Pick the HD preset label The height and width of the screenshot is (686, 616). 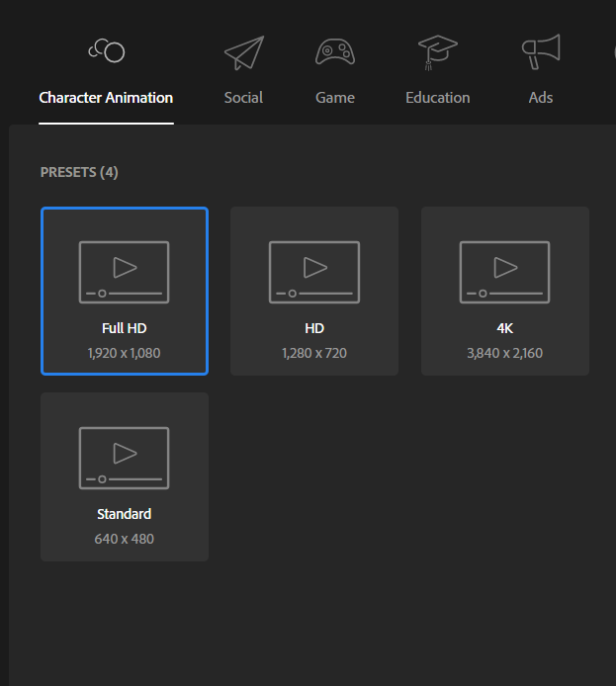pyautogui.click(x=314, y=328)
